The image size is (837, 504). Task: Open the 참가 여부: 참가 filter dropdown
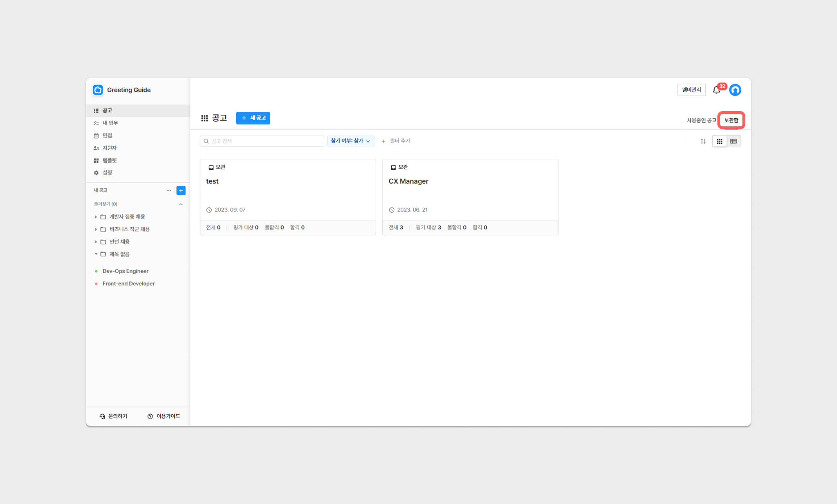click(x=350, y=141)
